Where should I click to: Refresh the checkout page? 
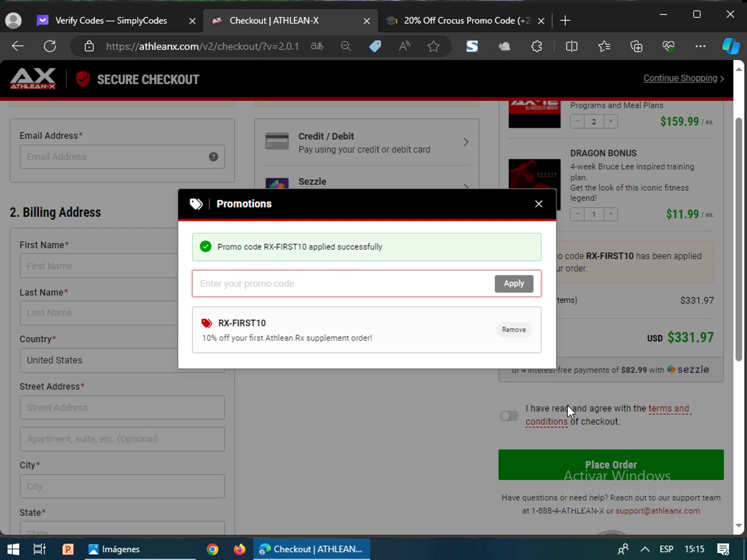pyautogui.click(x=50, y=46)
